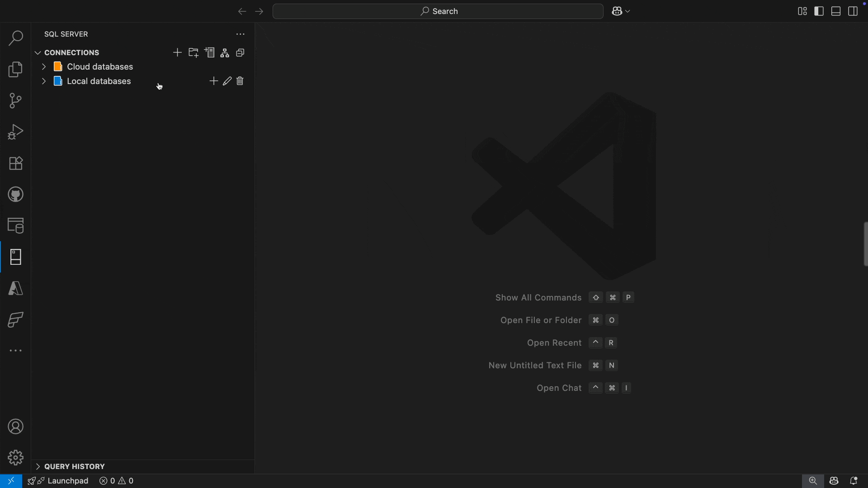Select the SQL Server activity bar icon
The height and width of the screenshot is (488, 868).
point(16,257)
